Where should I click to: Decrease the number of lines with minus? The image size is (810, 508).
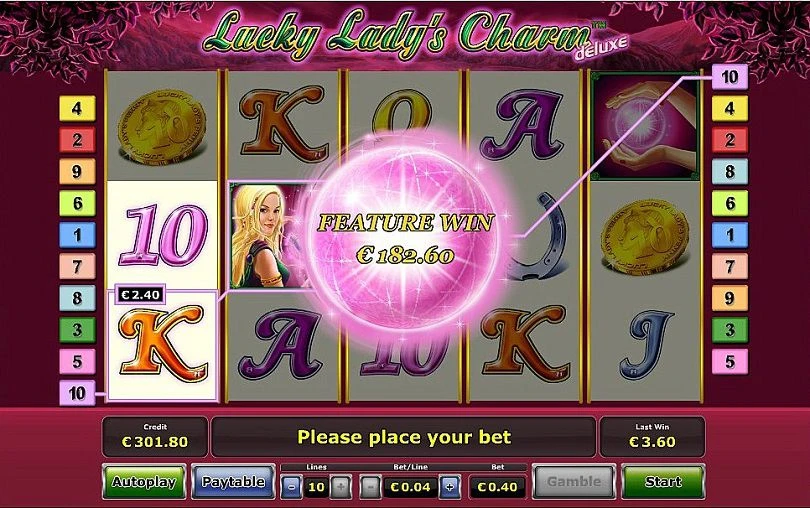[291, 487]
